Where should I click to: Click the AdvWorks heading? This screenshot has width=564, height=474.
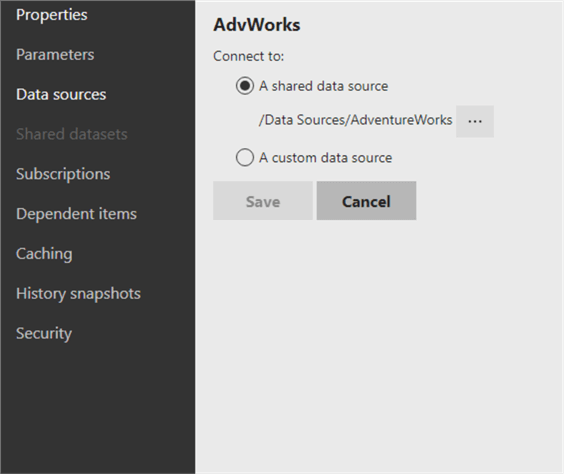(x=256, y=25)
